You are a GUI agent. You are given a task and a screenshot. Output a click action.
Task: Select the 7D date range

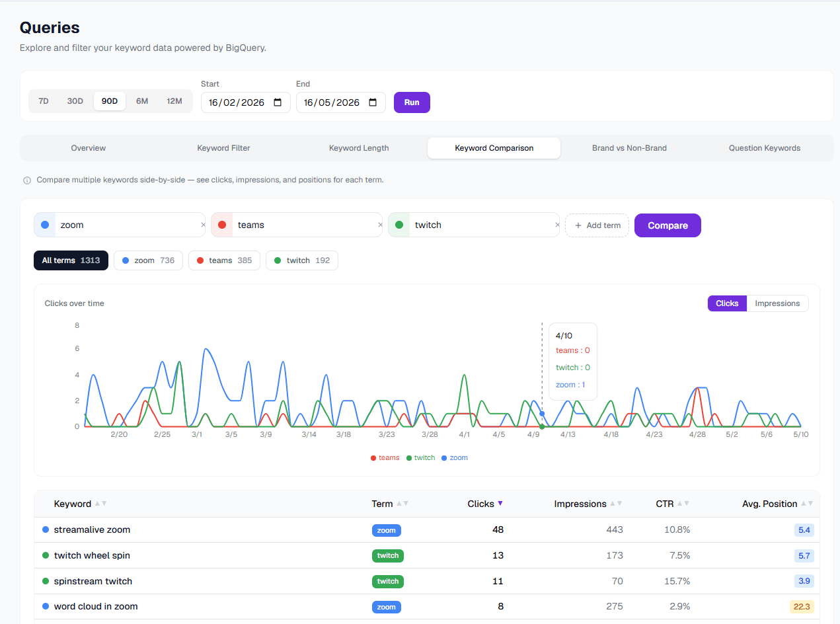(x=44, y=101)
